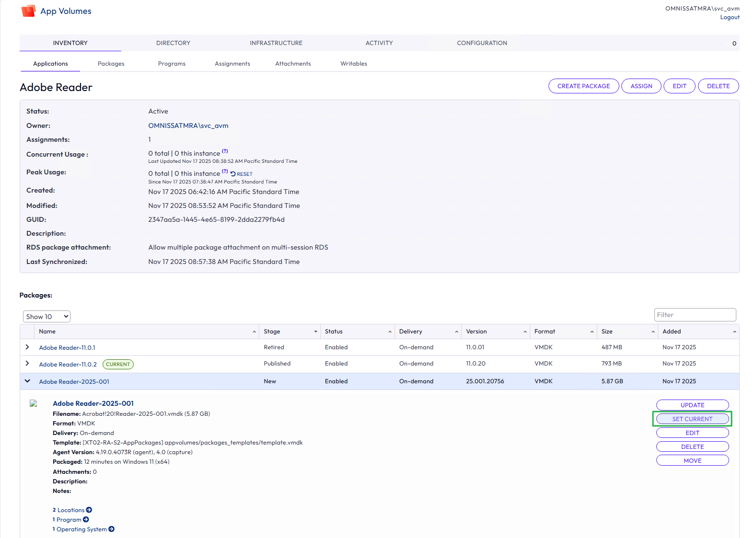Sort by the Added column arrow

pyautogui.click(x=734, y=332)
